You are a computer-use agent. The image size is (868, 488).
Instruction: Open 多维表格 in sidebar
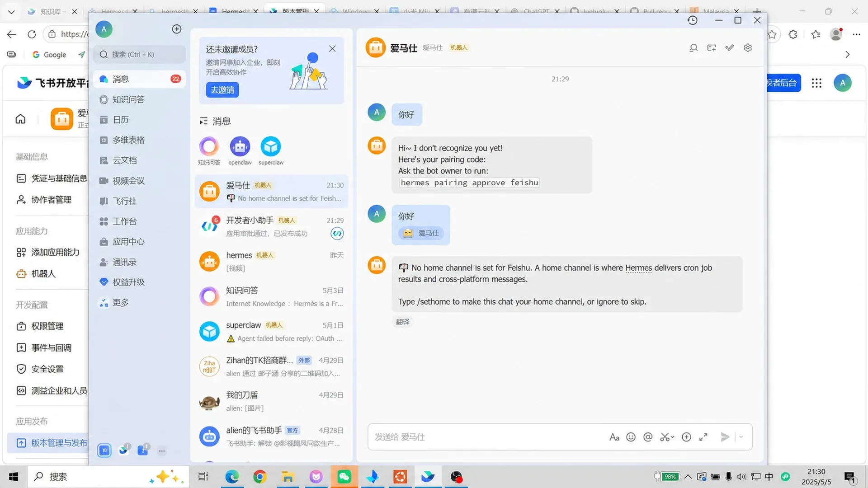140,140
